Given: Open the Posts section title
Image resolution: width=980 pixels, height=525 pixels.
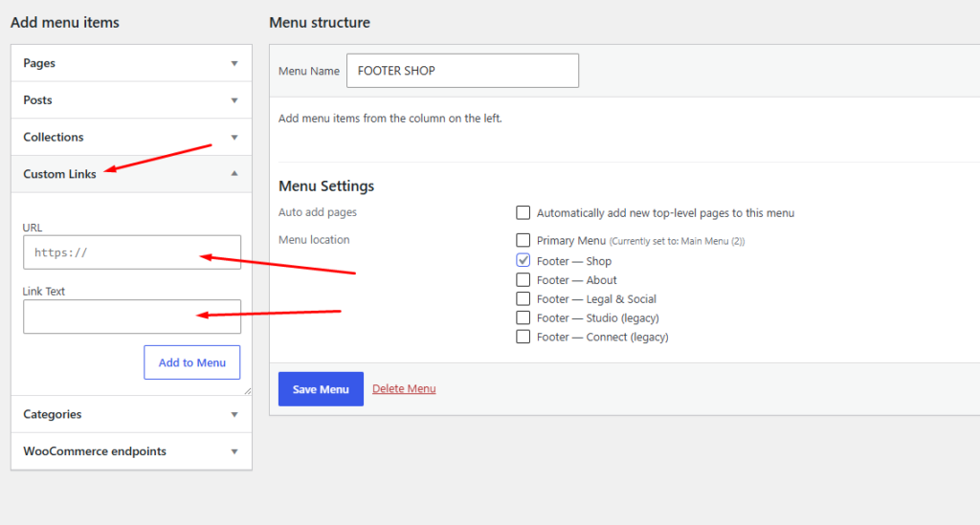Looking at the screenshot, I should [x=37, y=99].
